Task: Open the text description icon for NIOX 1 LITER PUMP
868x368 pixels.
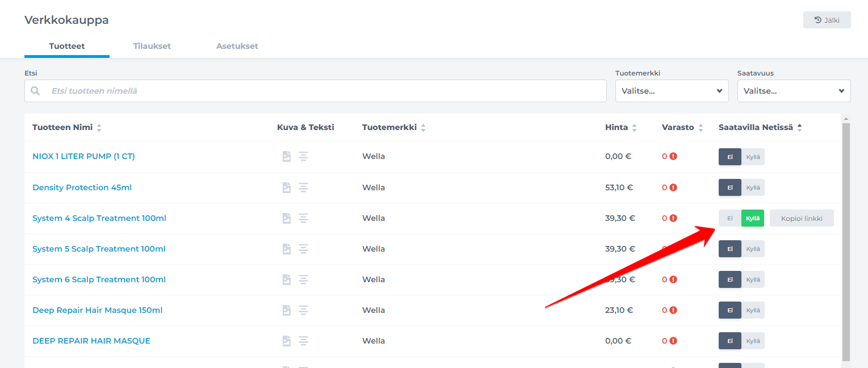Action: (304, 156)
